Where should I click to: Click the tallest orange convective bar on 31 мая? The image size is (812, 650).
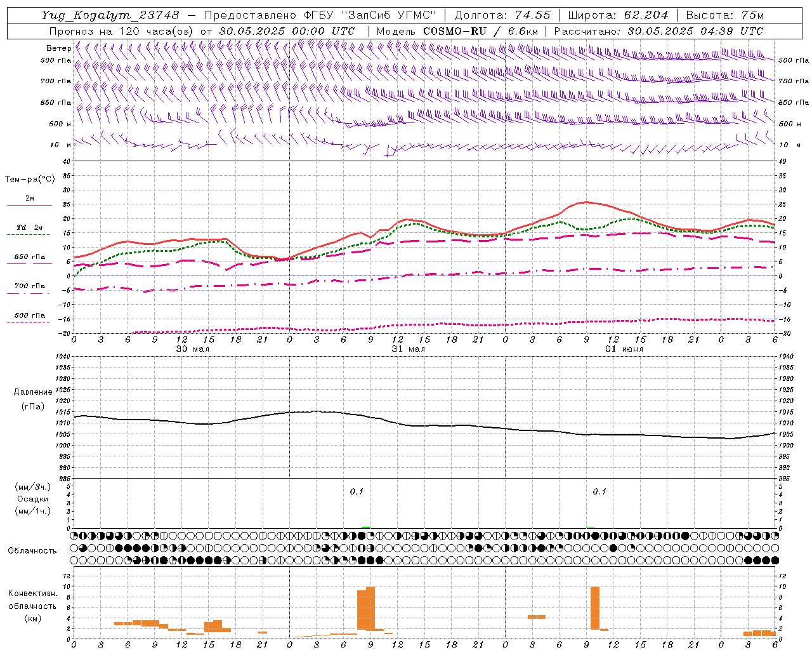coord(370,608)
